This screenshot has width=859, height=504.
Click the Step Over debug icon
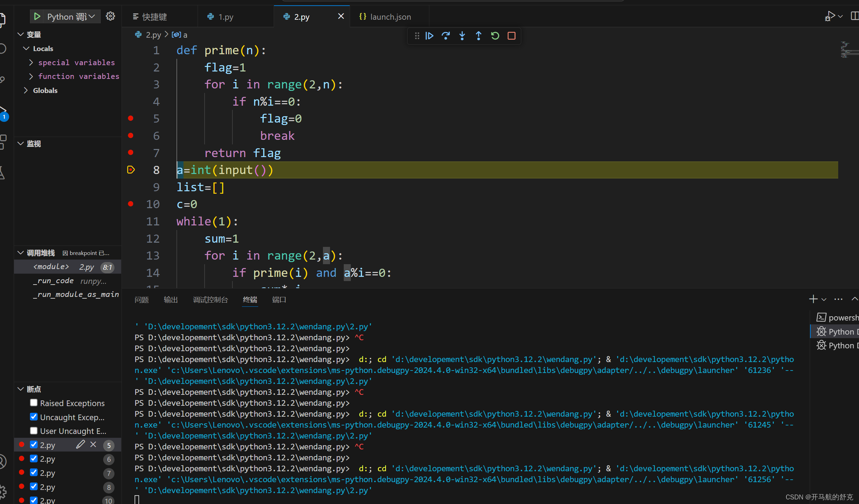point(446,36)
